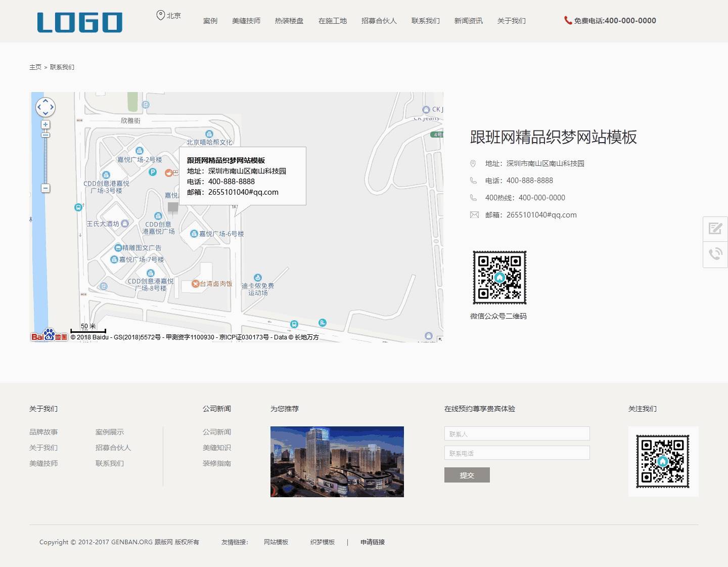Click the LOGO image in header

80,23
